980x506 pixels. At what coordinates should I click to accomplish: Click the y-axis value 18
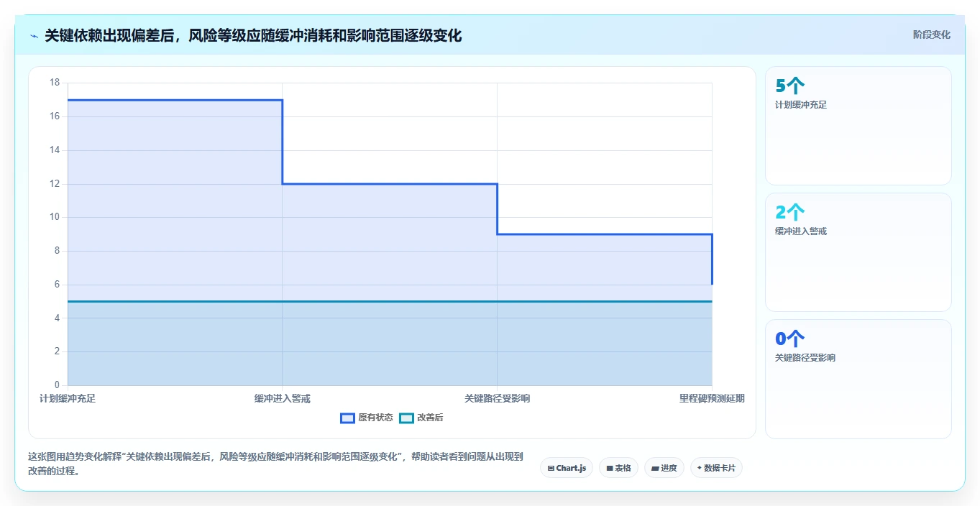click(55, 83)
